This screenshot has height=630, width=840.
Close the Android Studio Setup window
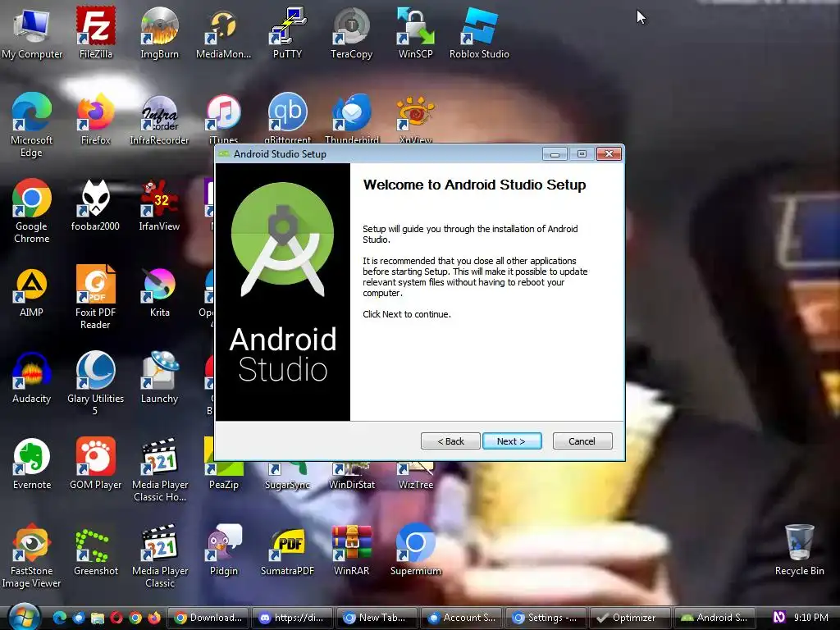[609, 154]
